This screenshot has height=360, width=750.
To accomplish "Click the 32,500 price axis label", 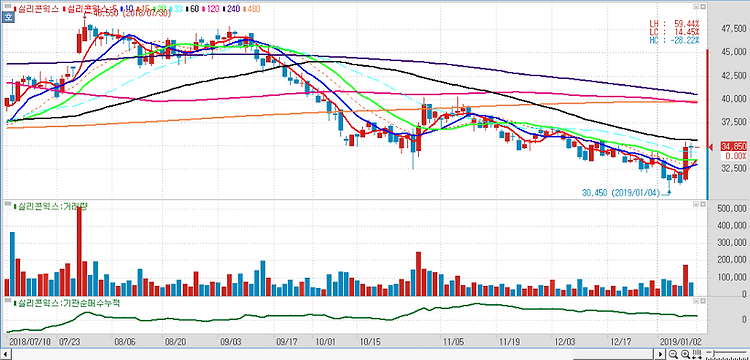I will pos(733,168).
